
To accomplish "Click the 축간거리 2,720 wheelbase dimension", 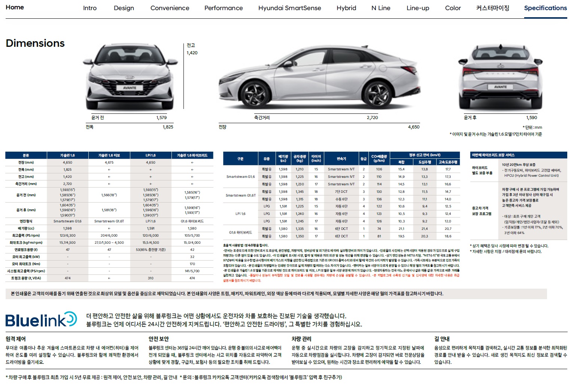I will (316, 118).
